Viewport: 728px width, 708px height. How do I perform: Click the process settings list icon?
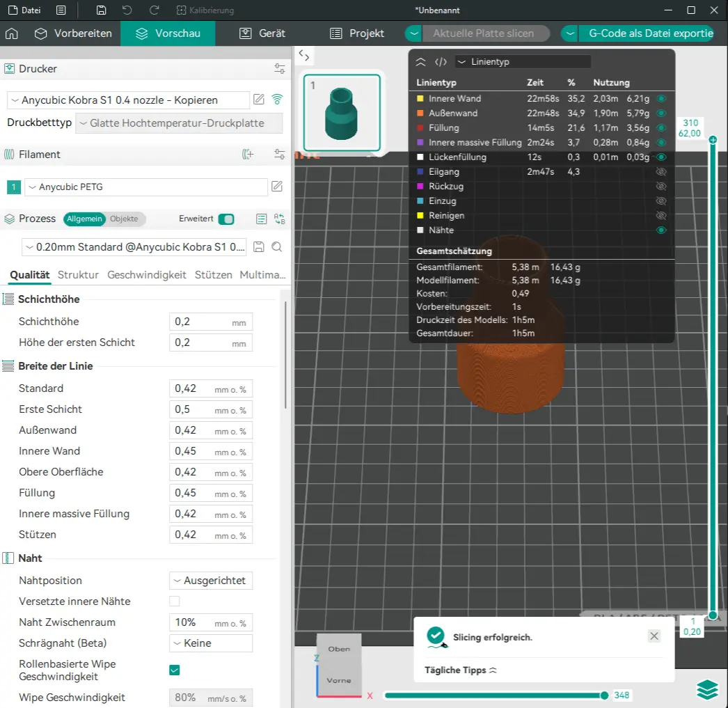(x=262, y=219)
